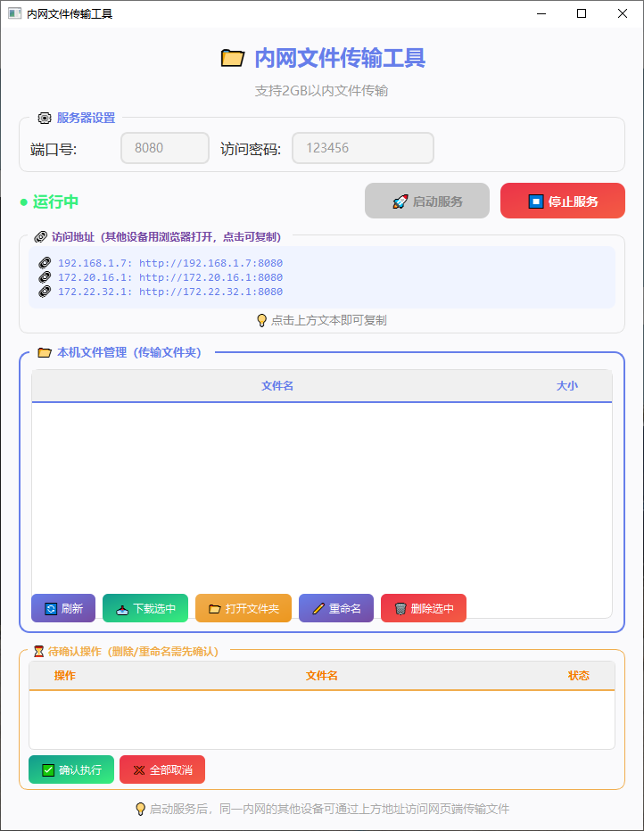Click the subtitle about 2GB file support
This screenshot has width=644, height=831.
click(322, 91)
